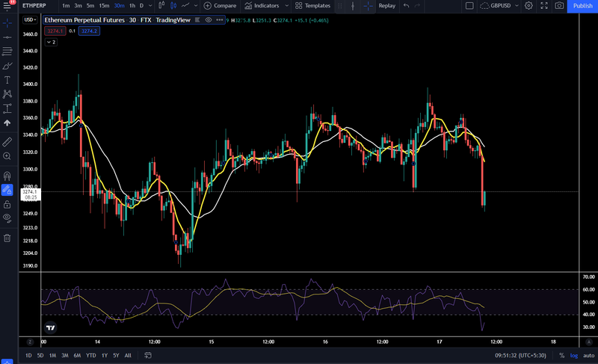Screen dimensions: 598x364
Task: Click the trash icon to remove drawings
Action: 7,238
